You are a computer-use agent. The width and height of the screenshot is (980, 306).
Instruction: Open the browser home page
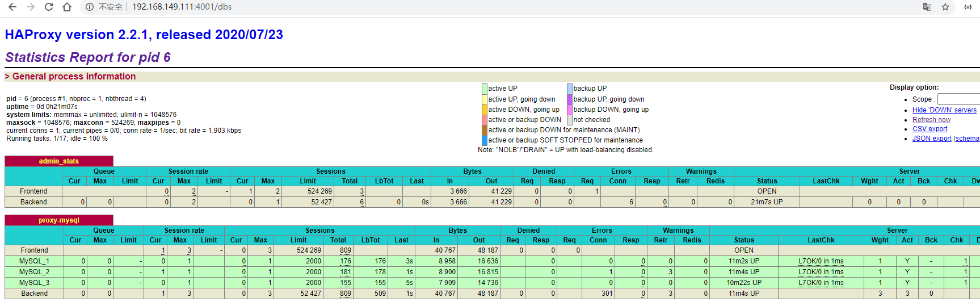67,7
